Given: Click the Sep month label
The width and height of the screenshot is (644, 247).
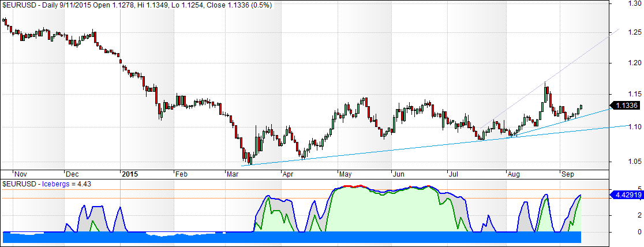Looking at the screenshot, I should (x=567, y=173).
